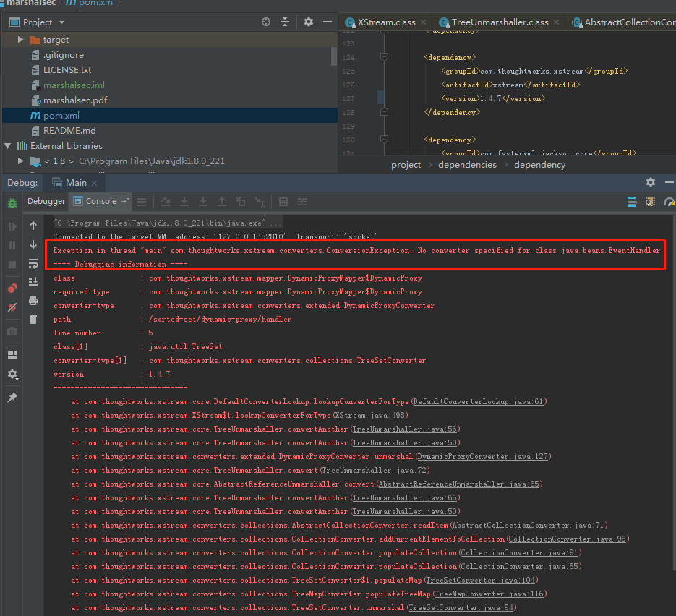Open DefaultConverterLookup.java:61 stack trace link
This screenshot has width=676, height=616.
[x=479, y=401]
